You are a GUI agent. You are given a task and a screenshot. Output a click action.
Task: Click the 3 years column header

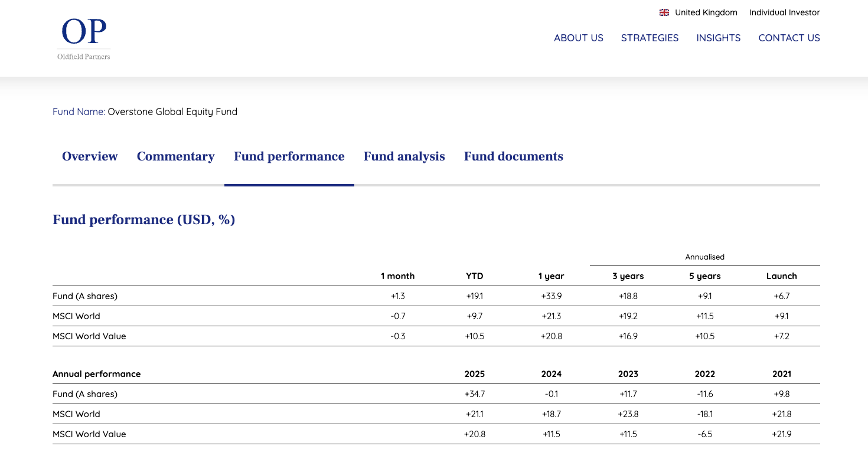click(628, 276)
